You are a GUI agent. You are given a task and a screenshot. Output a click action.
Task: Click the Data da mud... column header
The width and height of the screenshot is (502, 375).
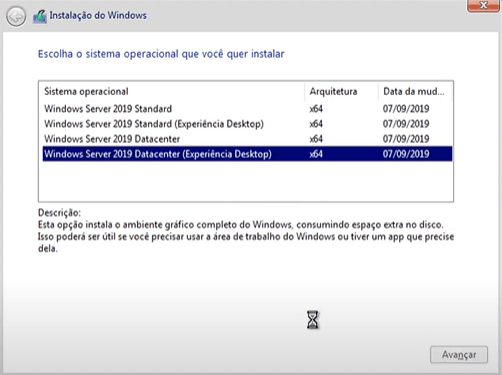[x=415, y=91]
